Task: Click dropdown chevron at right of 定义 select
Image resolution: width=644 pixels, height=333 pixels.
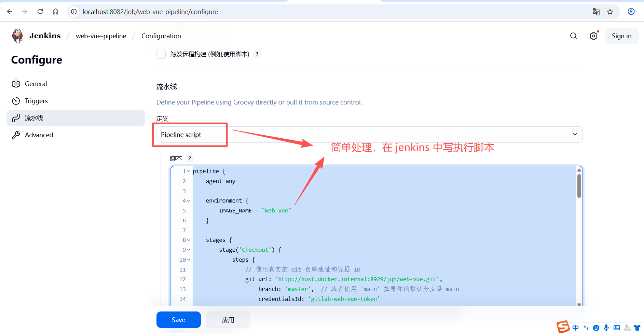Action: (x=575, y=135)
